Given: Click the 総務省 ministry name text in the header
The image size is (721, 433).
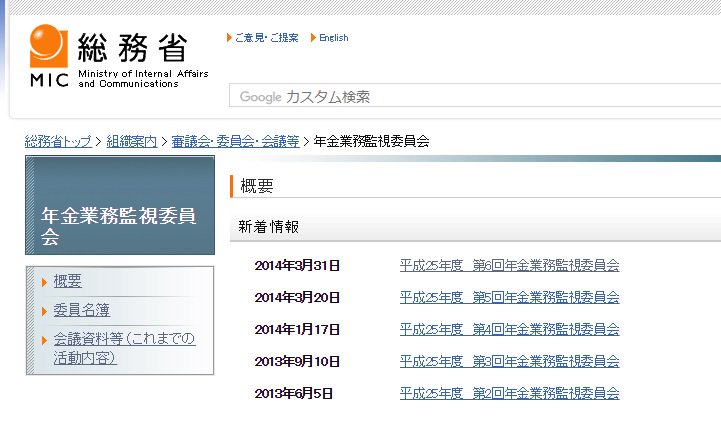Looking at the screenshot, I should [132, 48].
